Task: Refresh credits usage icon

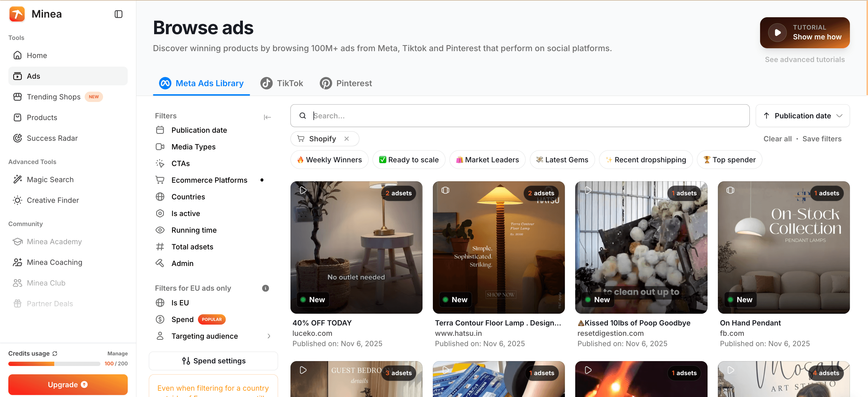Action: point(55,353)
